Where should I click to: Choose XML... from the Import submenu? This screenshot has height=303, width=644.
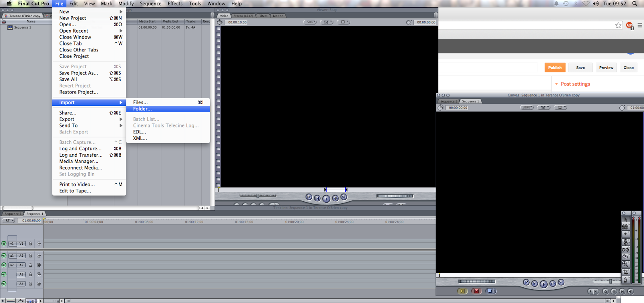(168, 138)
